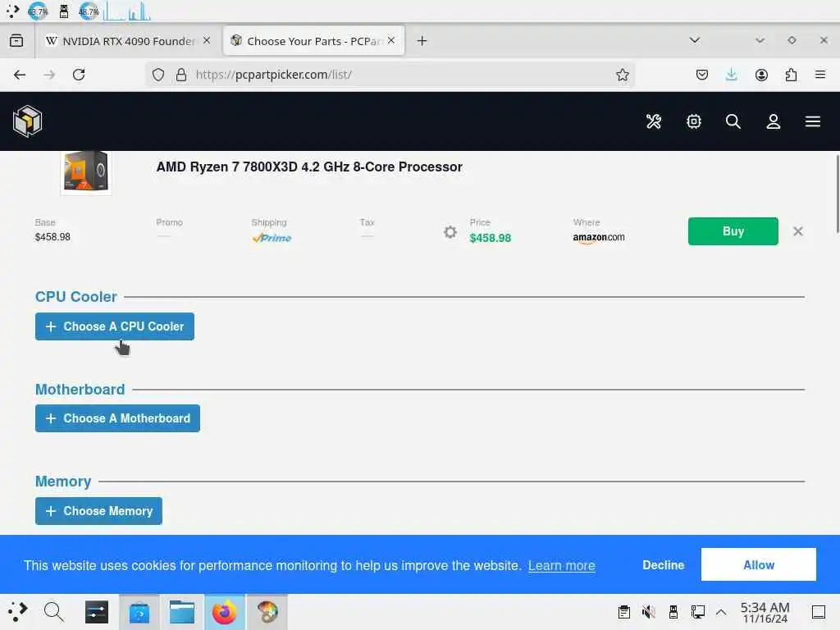Open the cookie Learn more link
840x630 pixels.
[561, 566]
